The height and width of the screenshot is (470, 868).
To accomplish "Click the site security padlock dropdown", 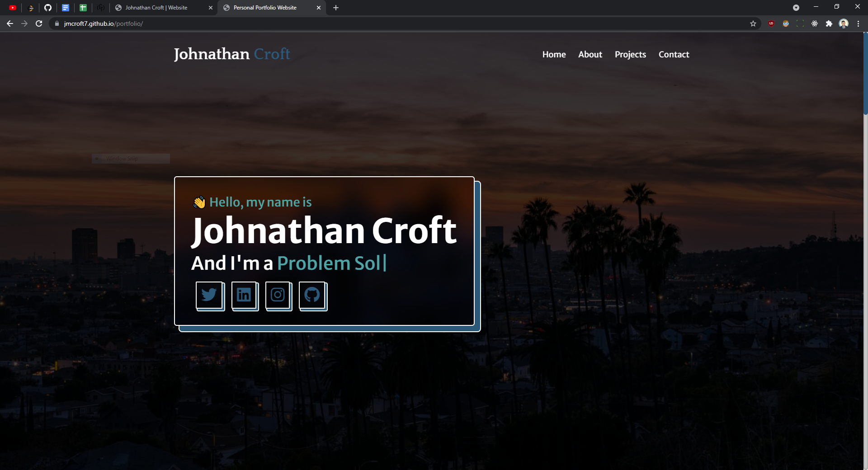I will tap(57, 23).
